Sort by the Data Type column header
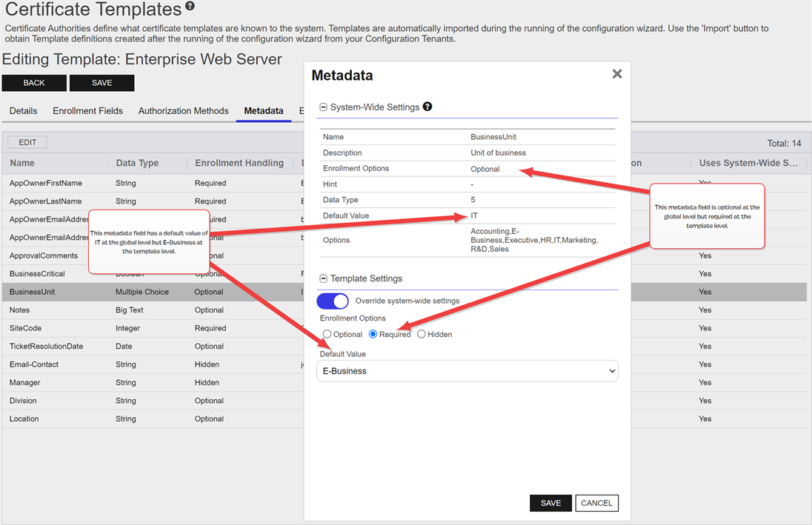This screenshot has height=525, width=812. [137, 163]
